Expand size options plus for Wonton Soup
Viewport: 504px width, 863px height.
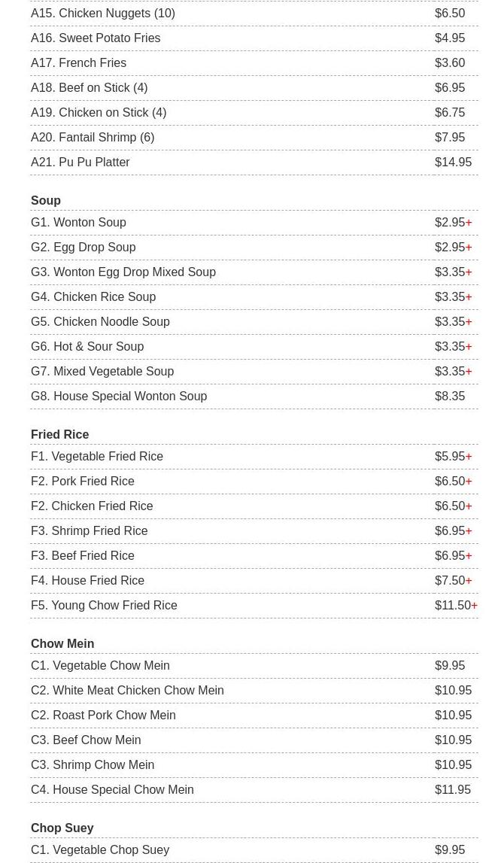click(x=469, y=223)
